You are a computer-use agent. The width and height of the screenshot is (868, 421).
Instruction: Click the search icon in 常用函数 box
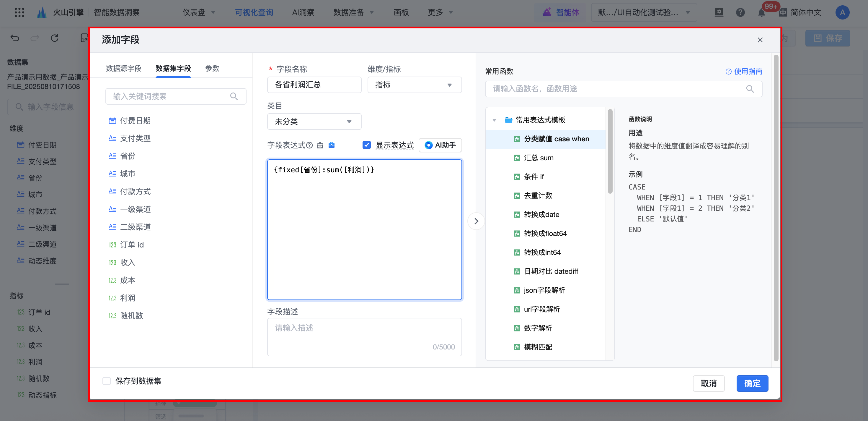tap(750, 89)
